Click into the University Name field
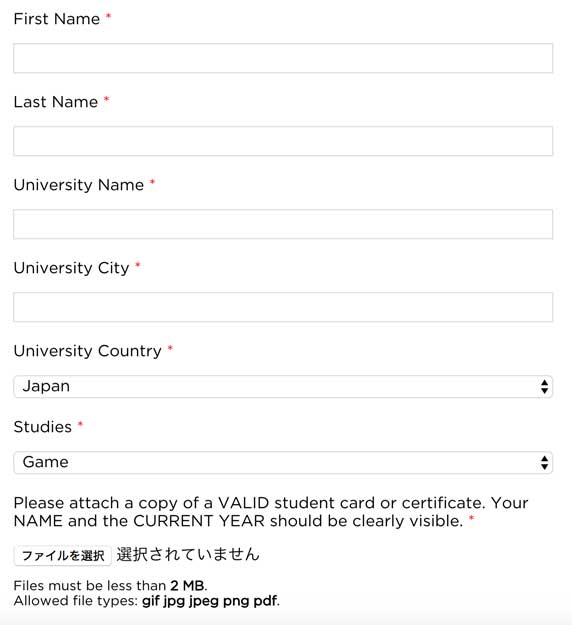Screen dimensions: 572x625 coord(283,224)
